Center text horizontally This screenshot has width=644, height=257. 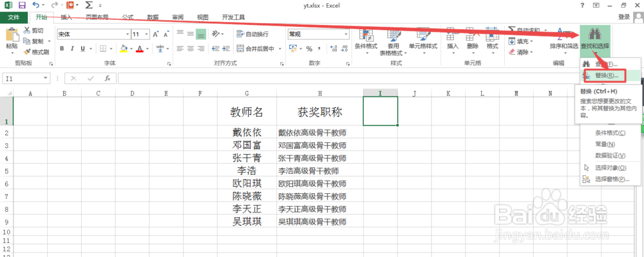point(190,48)
